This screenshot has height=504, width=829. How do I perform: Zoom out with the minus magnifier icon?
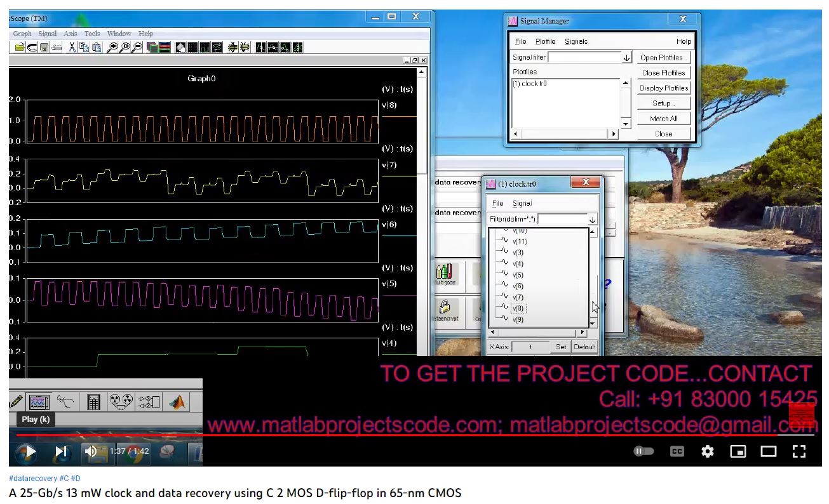click(x=137, y=47)
